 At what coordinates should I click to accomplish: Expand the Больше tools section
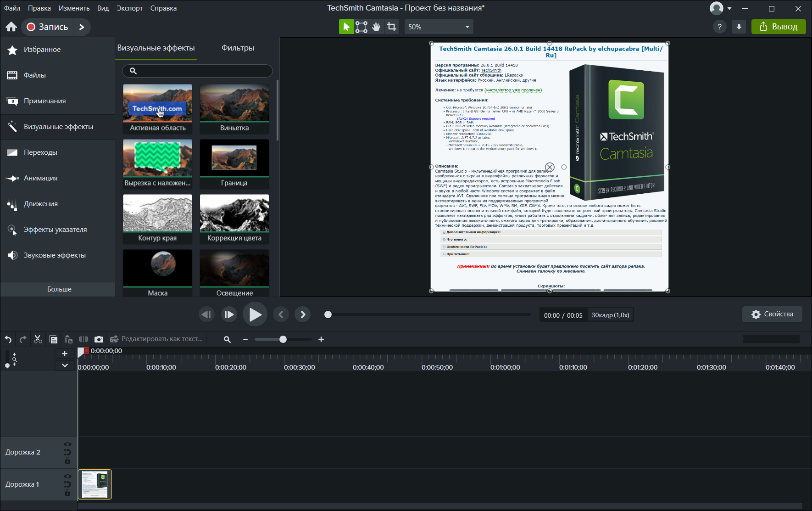tap(58, 289)
